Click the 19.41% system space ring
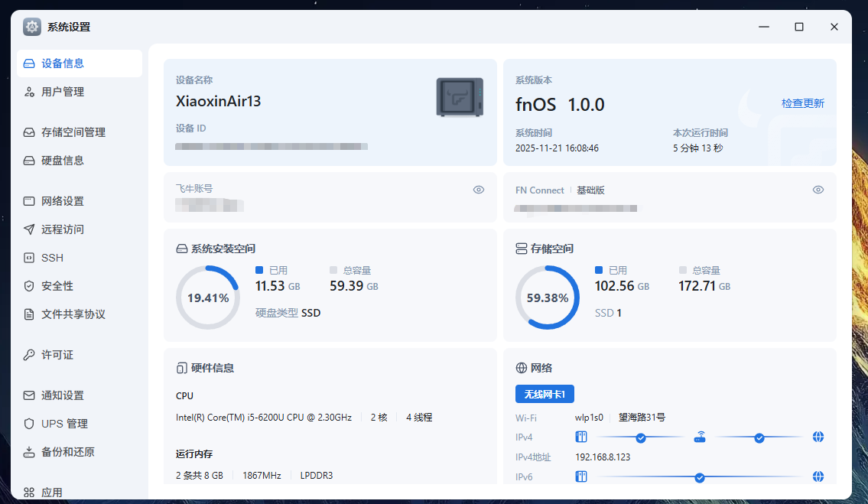Image resolution: width=868 pixels, height=504 pixels. click(x=207, y=298)
